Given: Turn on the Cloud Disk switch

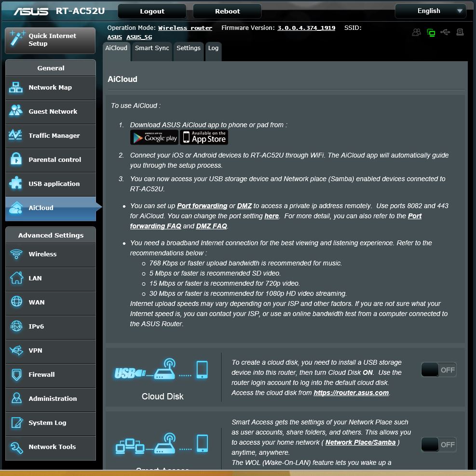Looking at the screenshot, I should tap(438, 370).
